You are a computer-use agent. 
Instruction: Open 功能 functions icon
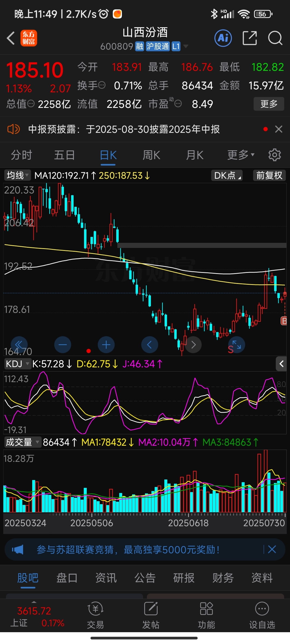pos(206,616)
